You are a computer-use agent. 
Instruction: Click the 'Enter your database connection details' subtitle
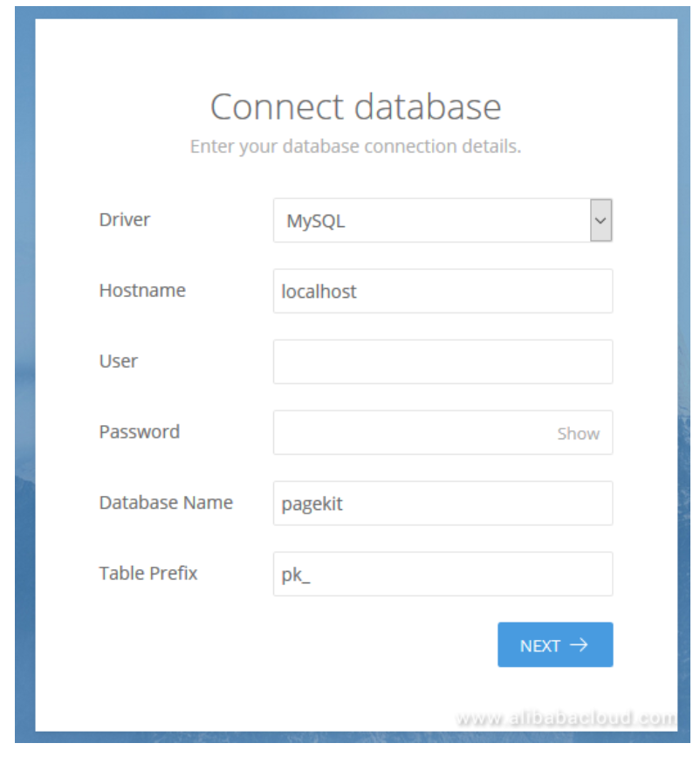[x=355, y=147]
